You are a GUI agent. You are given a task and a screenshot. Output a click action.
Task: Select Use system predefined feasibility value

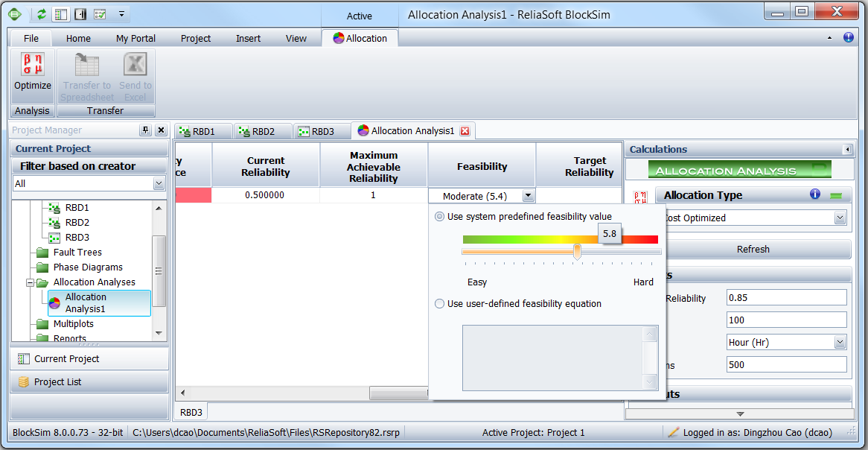click(x=440, y=217)
